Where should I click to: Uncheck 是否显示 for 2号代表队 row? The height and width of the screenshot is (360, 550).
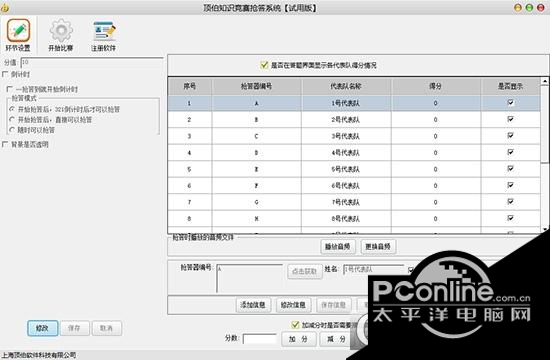coord(511,119)
